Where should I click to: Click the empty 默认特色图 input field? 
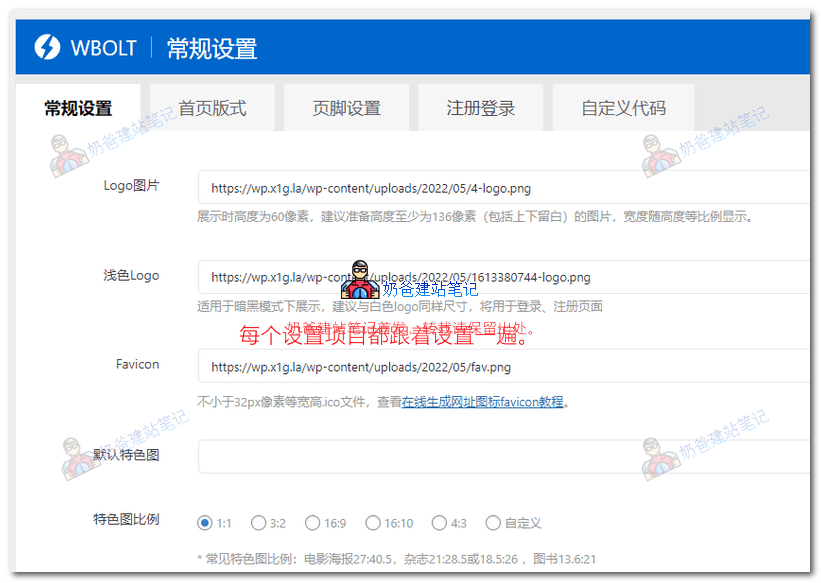450,457
